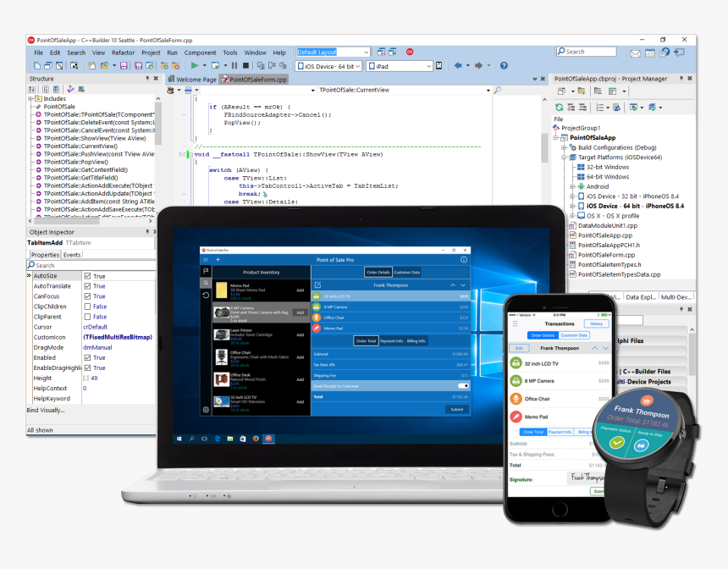Click the plus icon in Point of Sale Pro header

[218, 260]
